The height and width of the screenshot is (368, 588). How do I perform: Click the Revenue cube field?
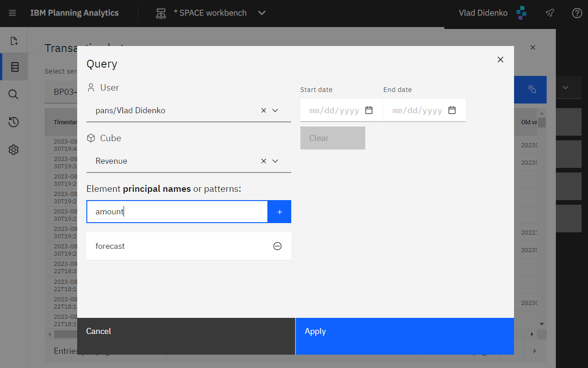[x=189, y=161]
